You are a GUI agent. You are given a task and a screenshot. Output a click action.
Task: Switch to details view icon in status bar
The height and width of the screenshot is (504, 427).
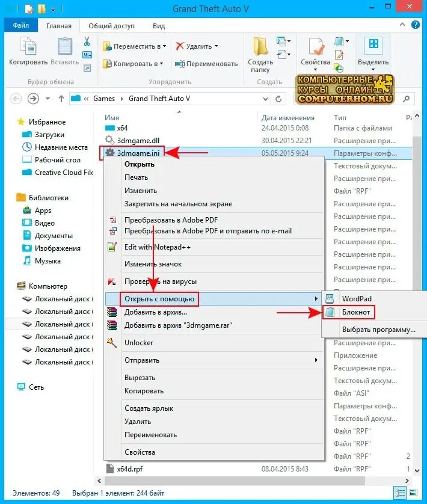pos(400,493)
